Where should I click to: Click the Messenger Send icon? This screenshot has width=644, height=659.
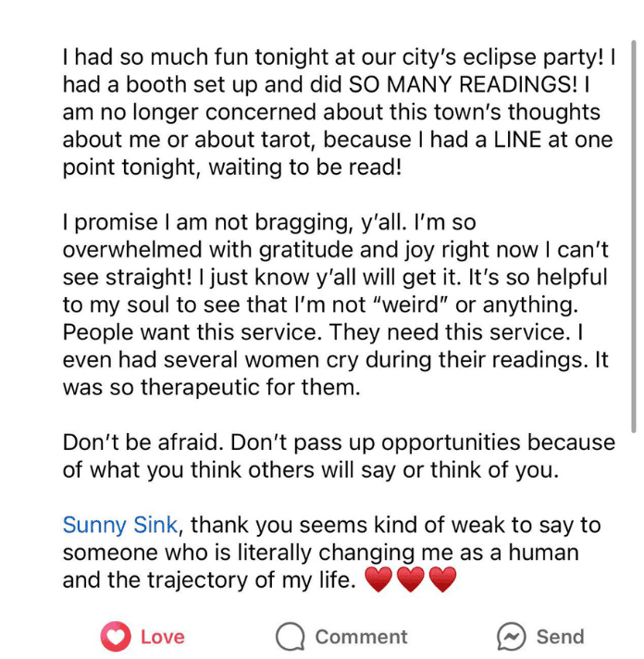[512, 637]
